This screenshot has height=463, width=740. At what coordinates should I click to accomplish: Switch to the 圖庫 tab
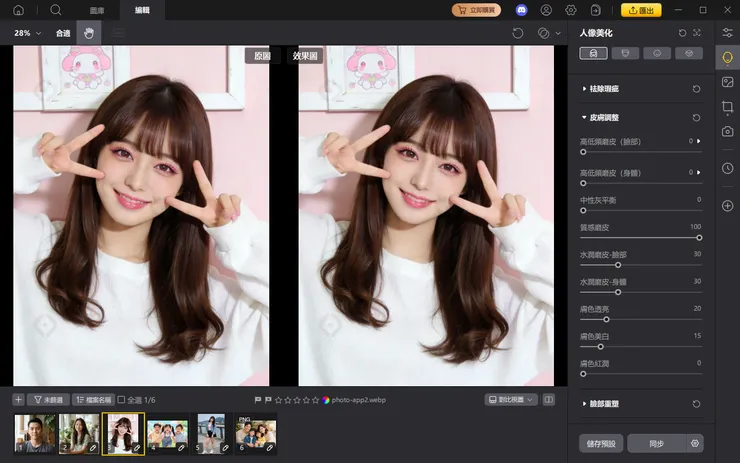pyautogui.click(x=97, y=10)
